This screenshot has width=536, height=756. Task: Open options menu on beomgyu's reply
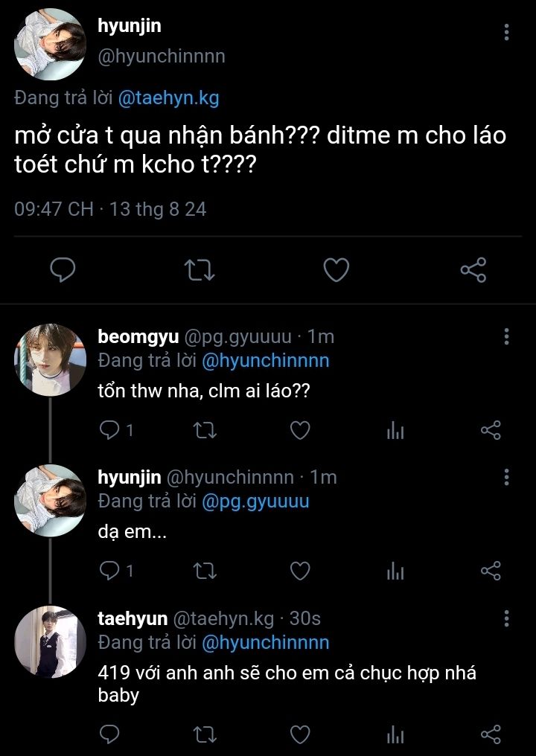[x=506, y=336]
